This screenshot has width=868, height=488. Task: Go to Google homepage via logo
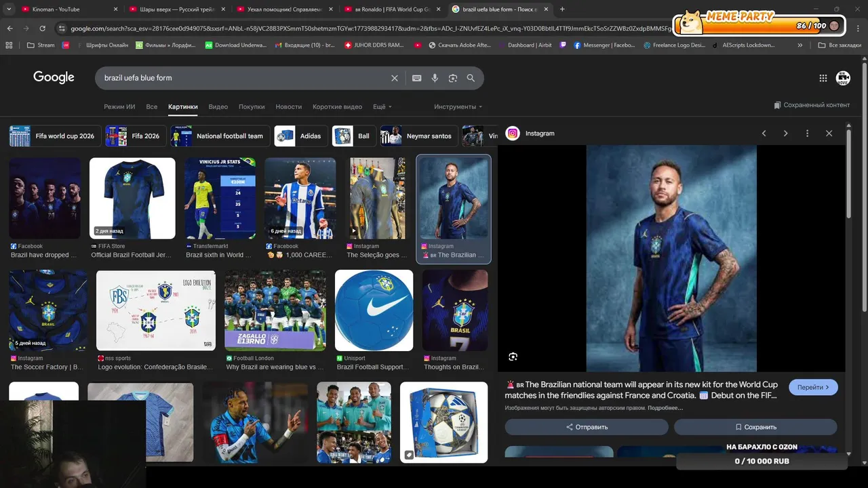(54, 77)
